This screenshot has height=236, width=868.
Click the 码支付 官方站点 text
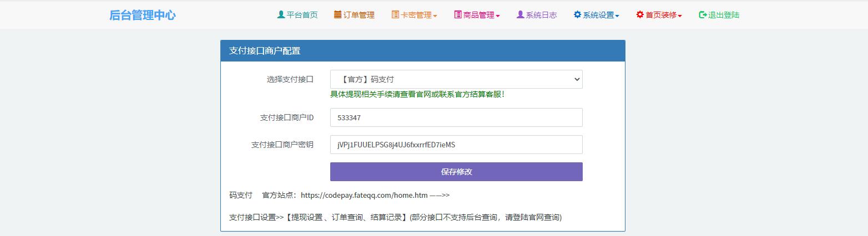pyautogui.click(x=263, y=195)
